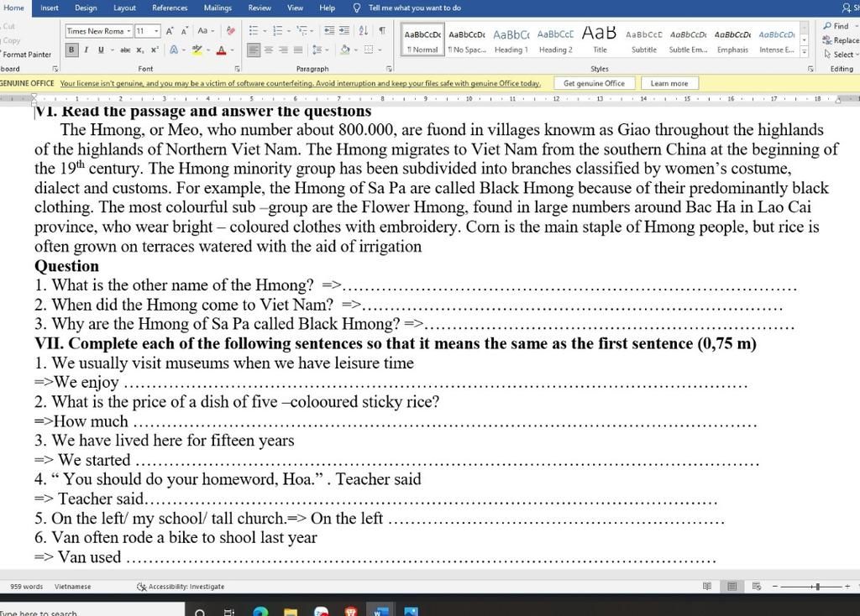860x616 pixels.
Task: Apply Heading 1 style
Action: [511, 40]
